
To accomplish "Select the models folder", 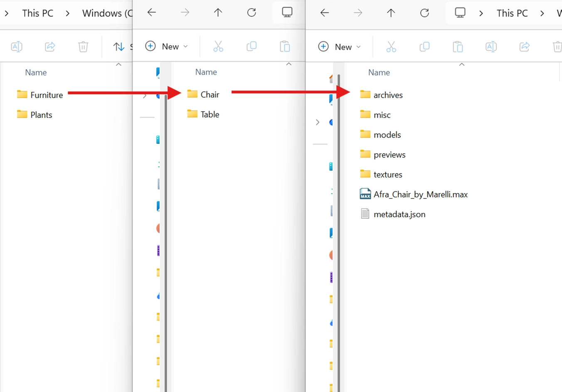I will (380, 135).
